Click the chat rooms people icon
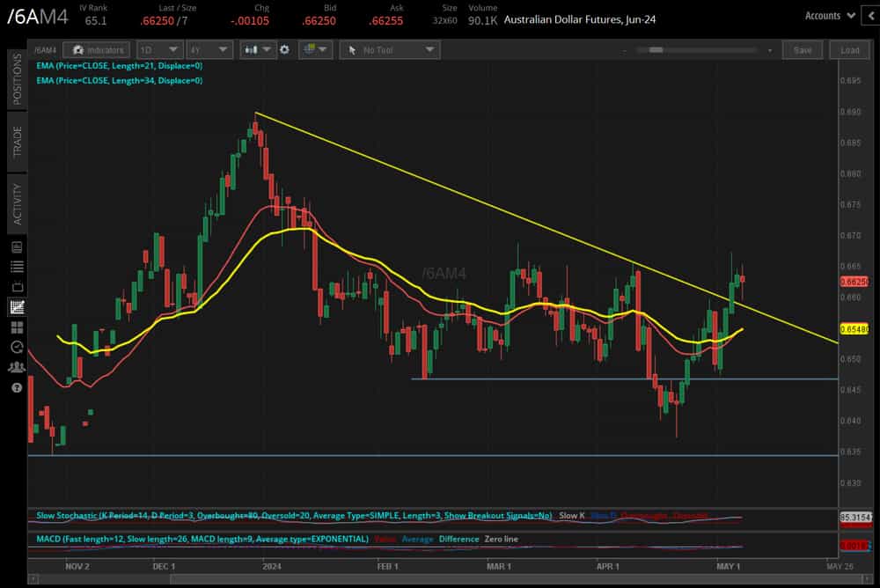The height and width of the screenshot is (588, 880). (x=17, y=367)
